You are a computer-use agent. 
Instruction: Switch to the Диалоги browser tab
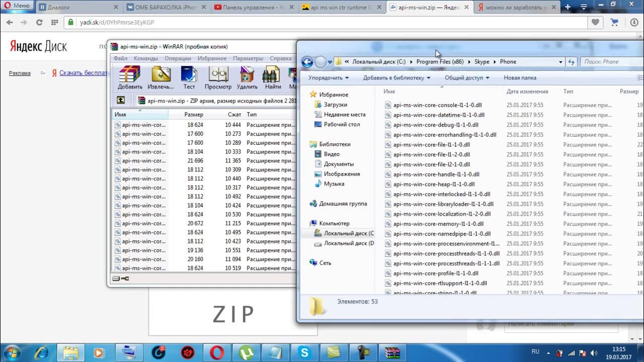point(78,8)
